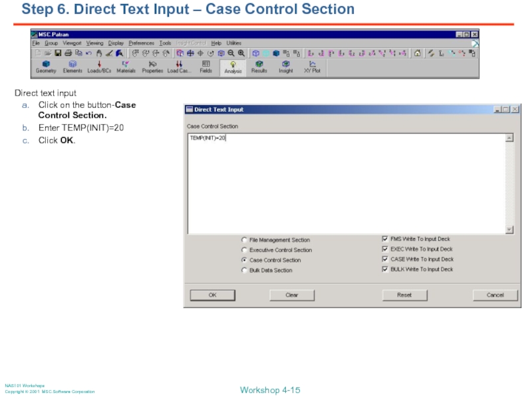Open the Materials application
The height and width of the screenshot is (399, 532).
[x=126, y=67]
